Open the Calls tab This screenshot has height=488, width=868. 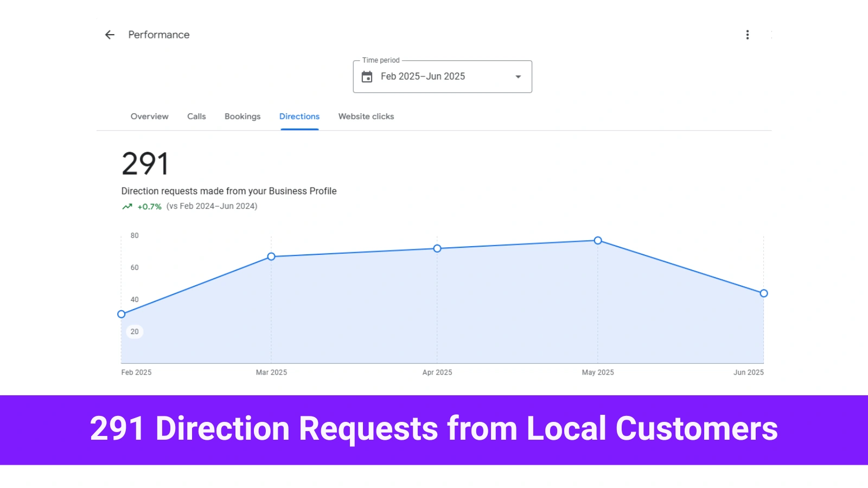pos(196,116)
